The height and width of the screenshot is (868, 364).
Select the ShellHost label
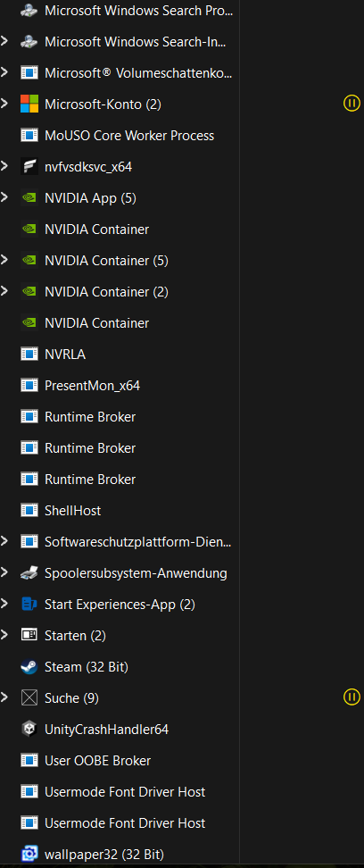point(73,511)
